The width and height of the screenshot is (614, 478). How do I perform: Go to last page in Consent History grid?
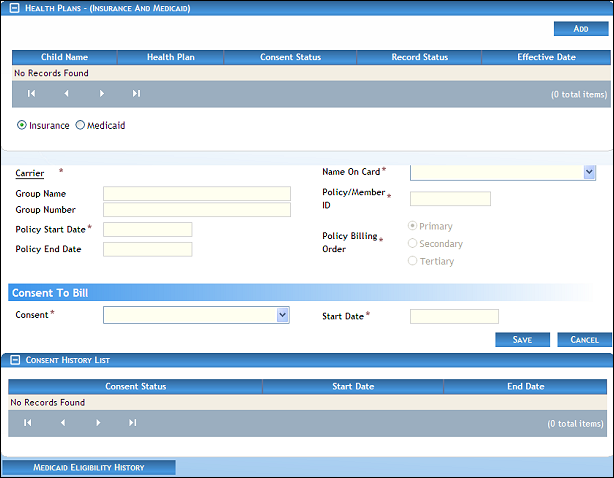click(132, 423)
